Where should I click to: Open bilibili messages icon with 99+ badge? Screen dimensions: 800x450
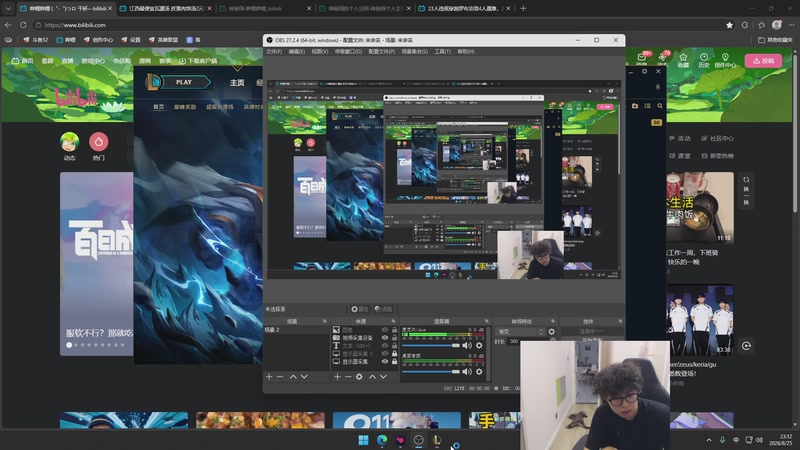coord(642,59)
